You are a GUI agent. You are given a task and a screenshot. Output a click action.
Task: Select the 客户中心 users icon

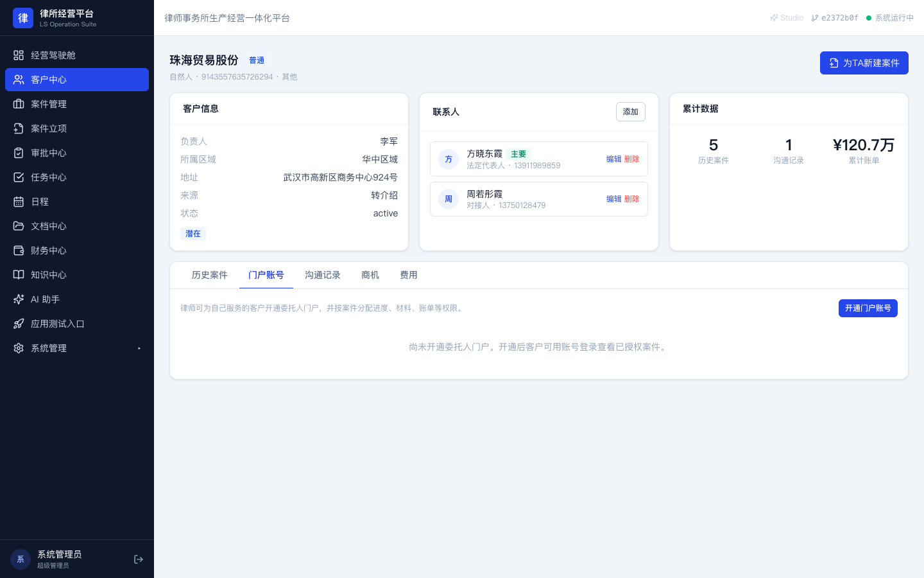point(19,80)
